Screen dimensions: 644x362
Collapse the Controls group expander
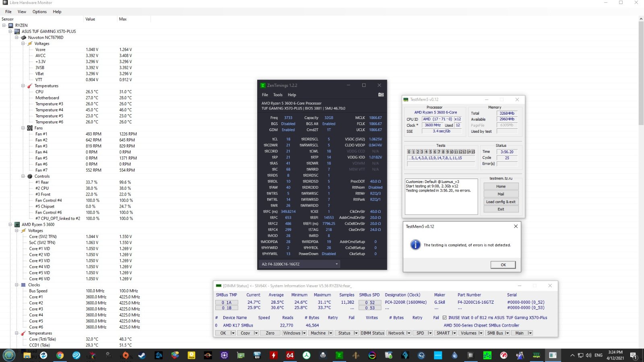click(x=23, y=176)
